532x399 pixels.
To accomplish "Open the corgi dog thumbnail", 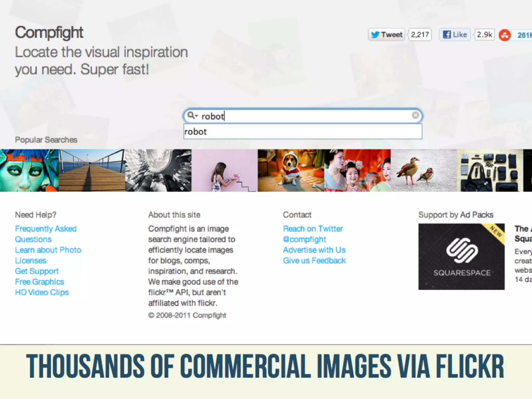I will coord(291,170).
